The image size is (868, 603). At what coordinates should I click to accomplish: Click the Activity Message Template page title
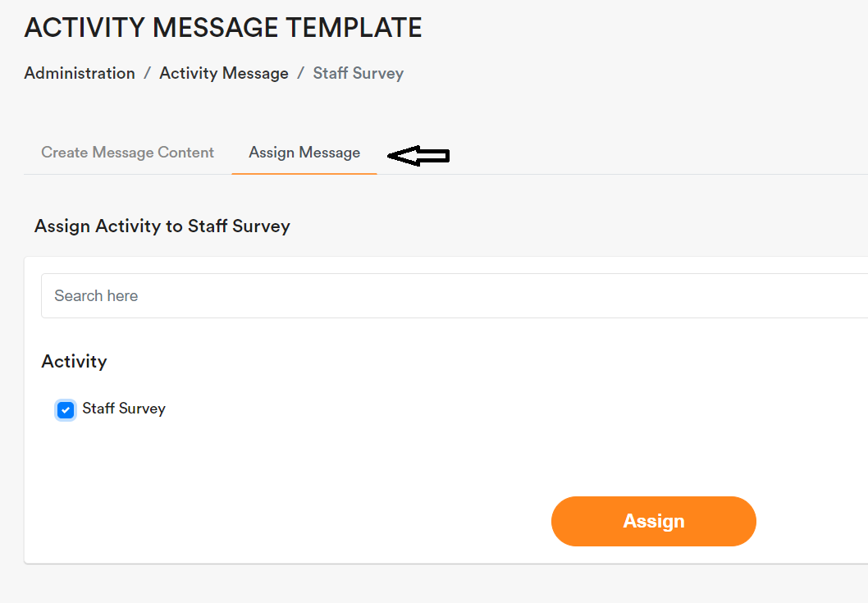click(223, 29)
